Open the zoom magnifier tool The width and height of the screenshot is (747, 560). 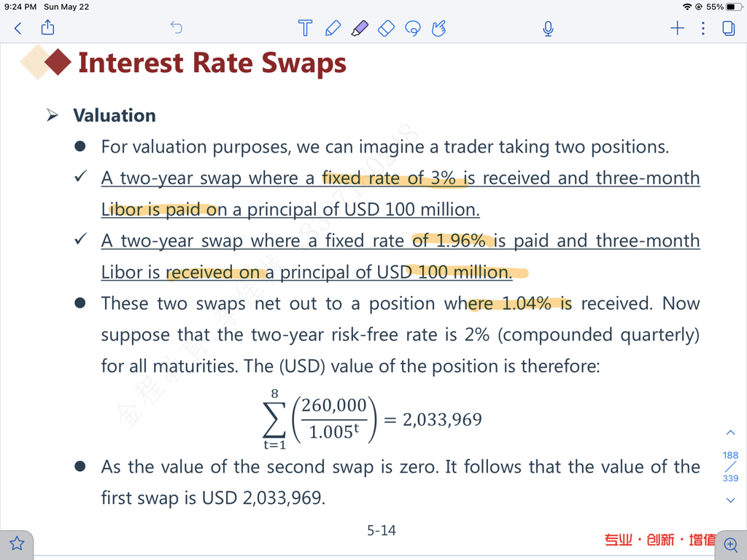pos(730,544)
